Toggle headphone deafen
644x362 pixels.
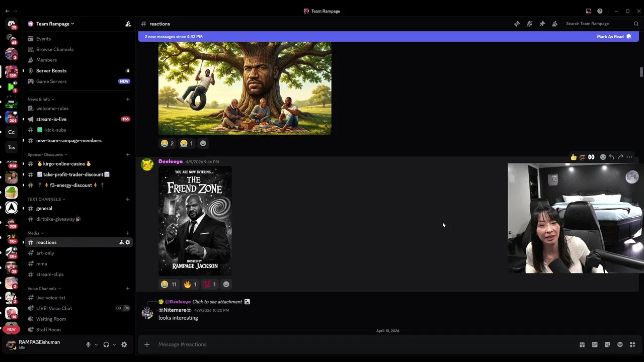click(106, 344)
